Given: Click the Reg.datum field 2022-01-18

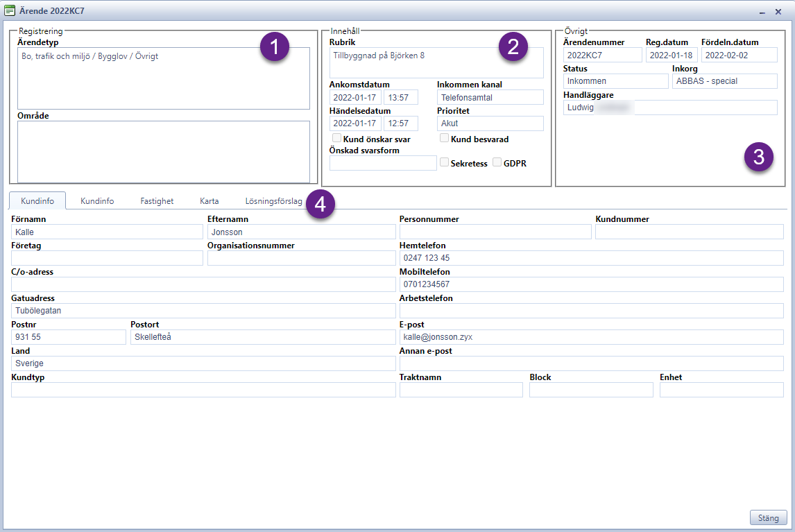Looking at the screenshot, I should point(672,55).
